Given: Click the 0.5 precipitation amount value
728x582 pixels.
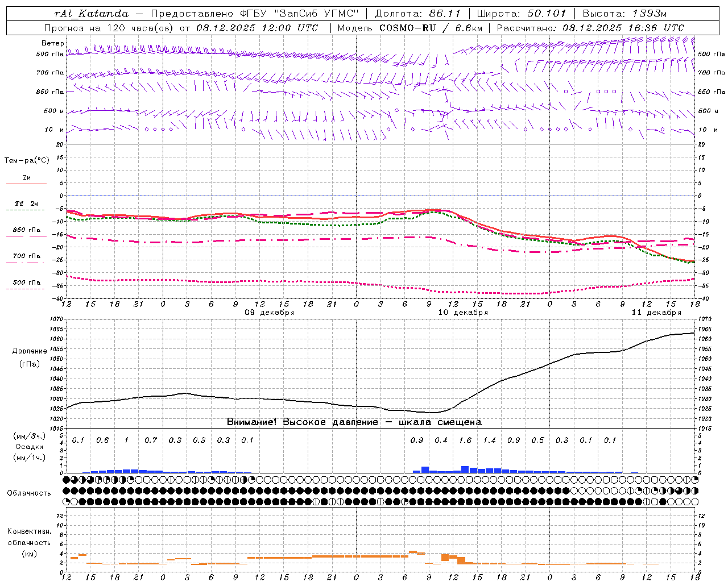Looking at the screenshot, I should click(537, 440).
